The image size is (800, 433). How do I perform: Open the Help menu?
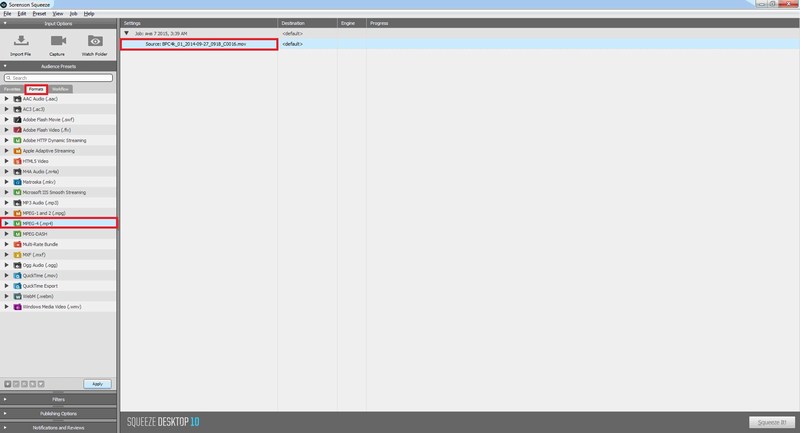(x=89, y=14)
